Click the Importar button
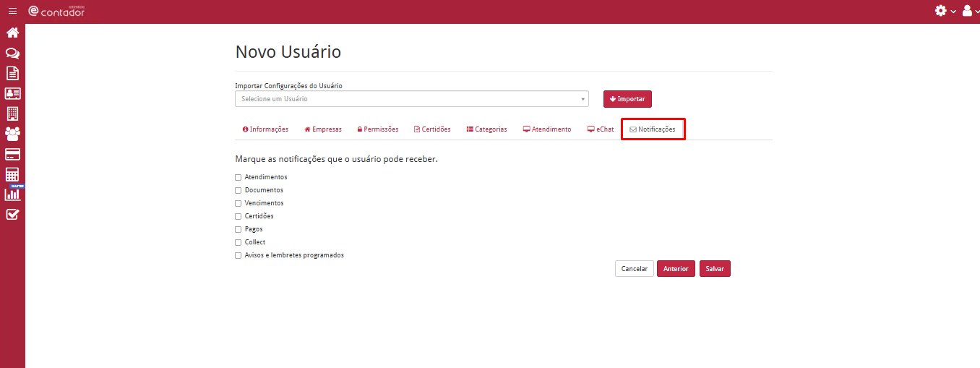This screenshot has height=368, width=980. click(x=627, y=99)
